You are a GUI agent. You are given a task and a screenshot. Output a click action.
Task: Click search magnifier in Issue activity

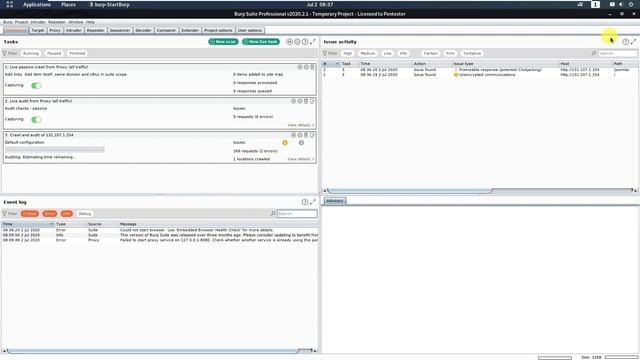click(x=594, y=53)
